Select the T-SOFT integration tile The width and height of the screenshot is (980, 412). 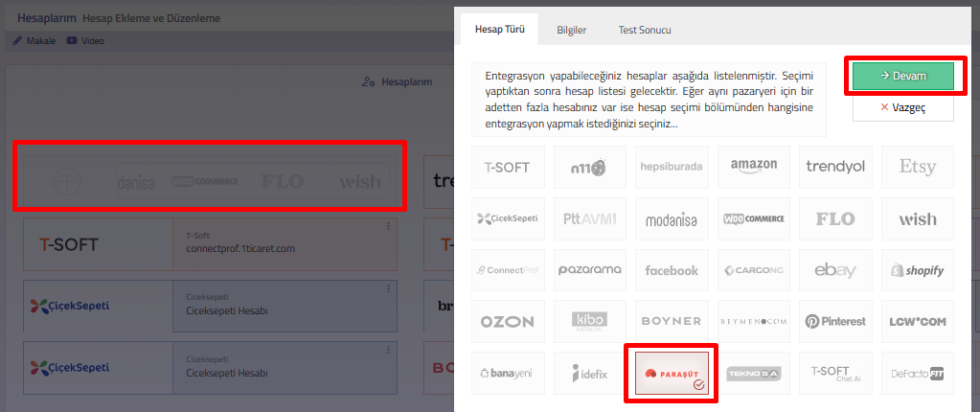pyautogui.click(x=508, y=167)
